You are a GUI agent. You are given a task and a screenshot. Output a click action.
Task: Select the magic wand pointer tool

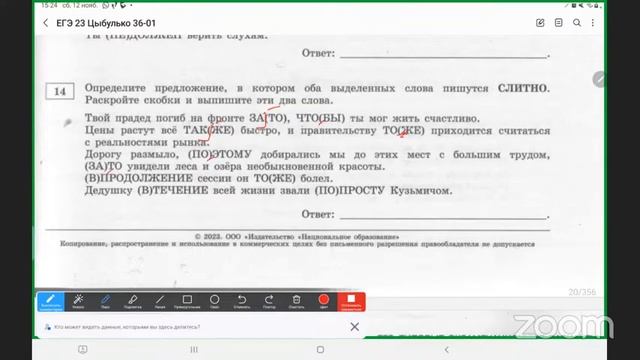tap(78, 302)
